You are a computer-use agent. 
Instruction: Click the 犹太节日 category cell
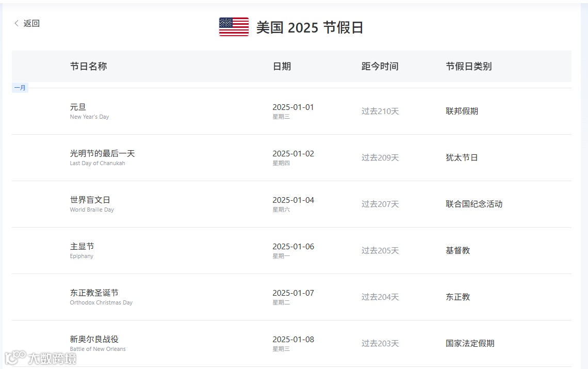tap(462, 157)
